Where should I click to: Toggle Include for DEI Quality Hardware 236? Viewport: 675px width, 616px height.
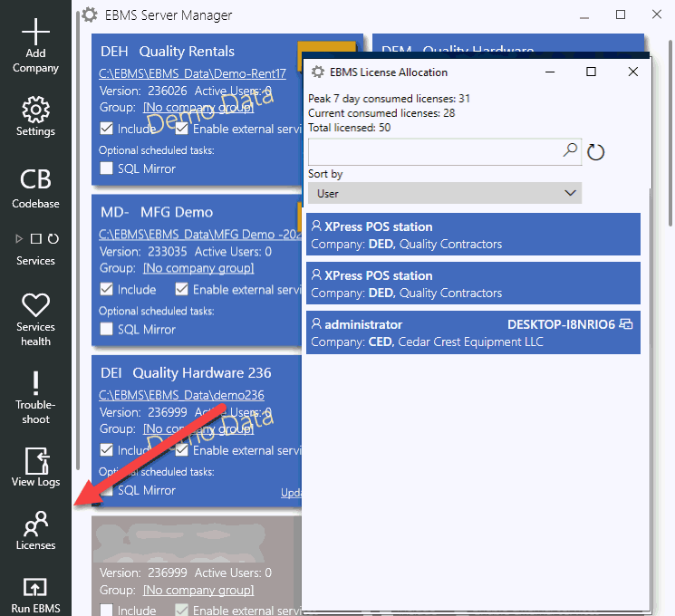[x=106, y=450]
